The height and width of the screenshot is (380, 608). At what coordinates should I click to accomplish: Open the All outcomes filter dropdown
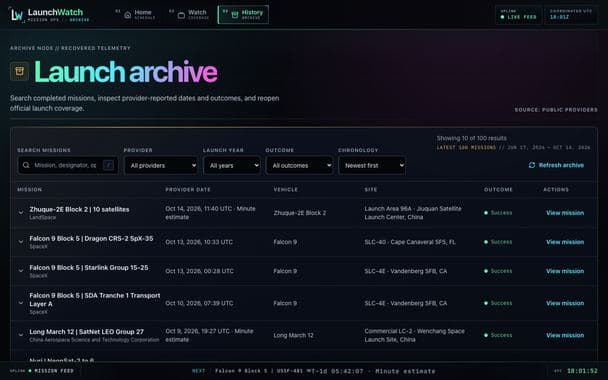coord(299,166)
